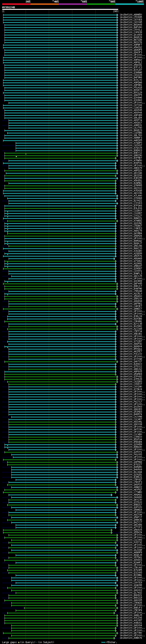This screenshot has height=644, width=146.
Task: Click the UniRef100_O44480 label
Action: (x=131, y=497)
